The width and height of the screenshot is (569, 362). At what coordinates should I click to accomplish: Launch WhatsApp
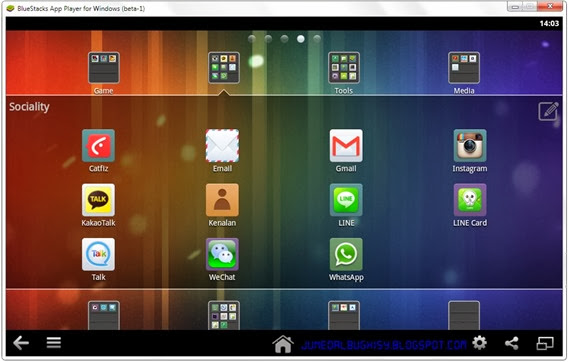(346, 255)
